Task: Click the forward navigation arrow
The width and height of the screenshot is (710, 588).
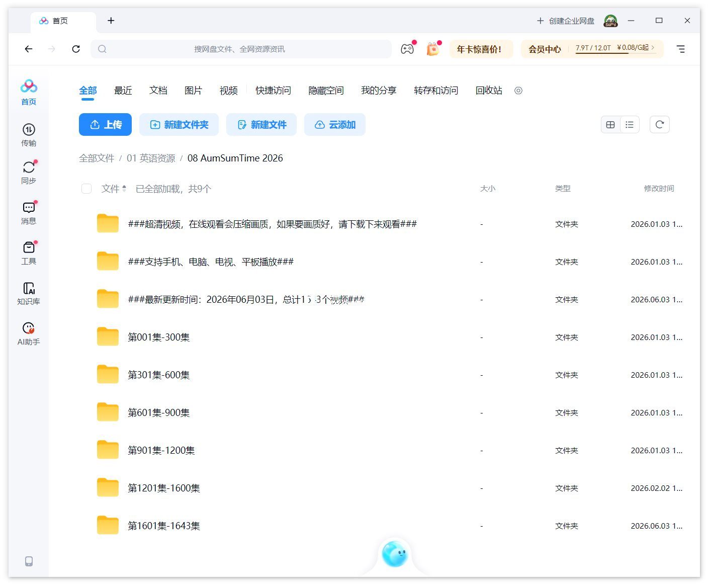Action: tap(52, 49)
